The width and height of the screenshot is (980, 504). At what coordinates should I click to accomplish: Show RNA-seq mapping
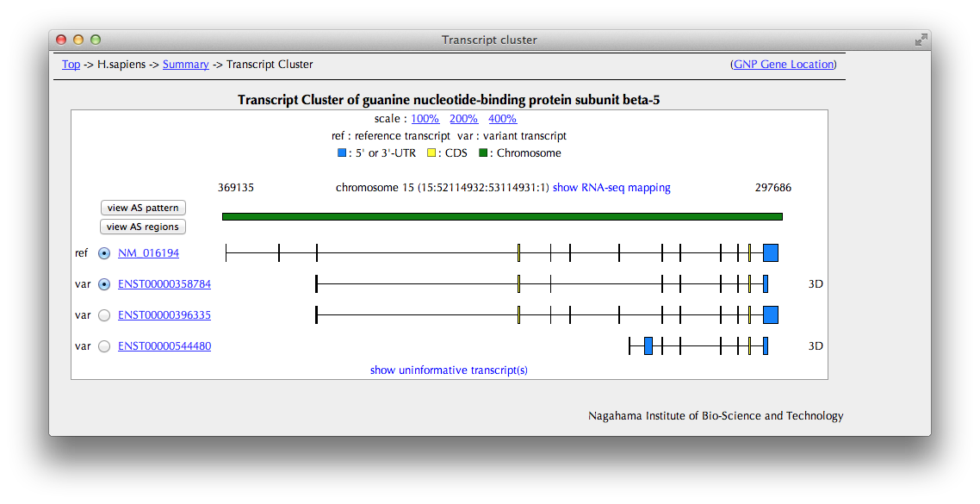click(611, 188)
